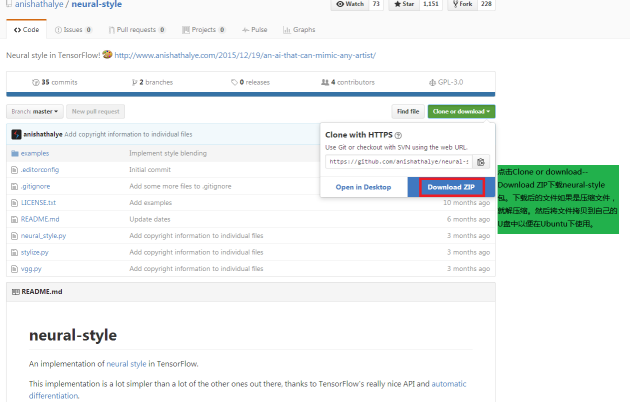Click the 'neural style' link in README
630x402 pixels.
(126, 364)
